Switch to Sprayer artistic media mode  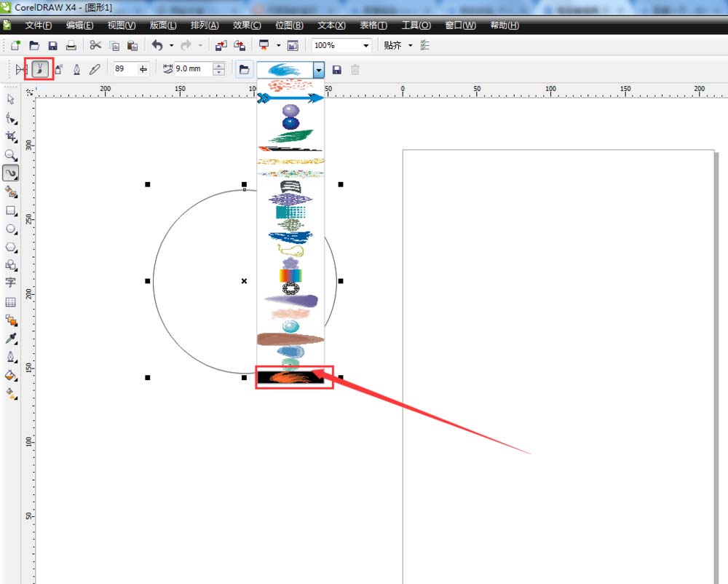(x=58, y=69)
